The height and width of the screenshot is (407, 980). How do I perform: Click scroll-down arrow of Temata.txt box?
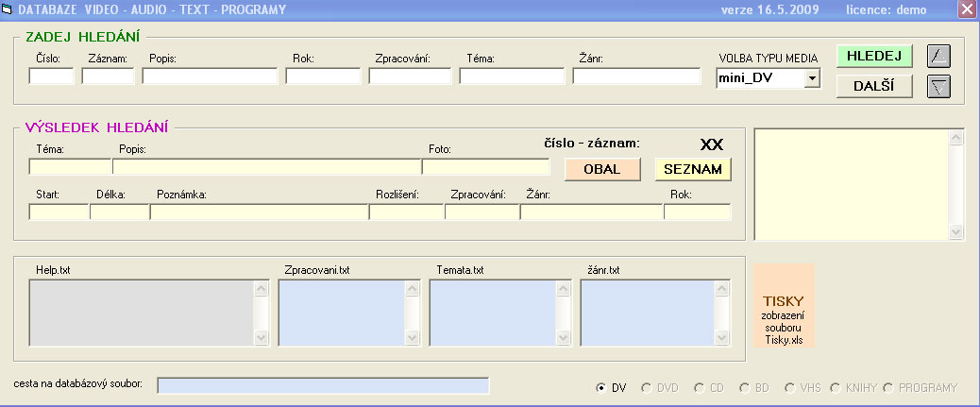click(x=564, y=338)
